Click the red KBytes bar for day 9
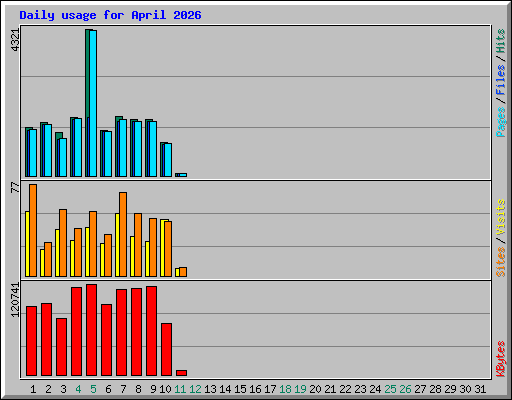Viewport: 512px width, 400px height. (x=151, y=331)
